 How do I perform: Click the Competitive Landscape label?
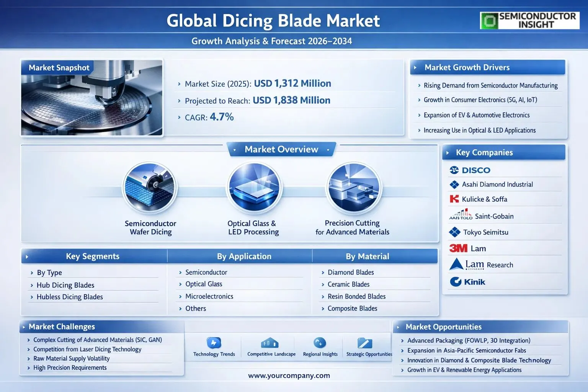point(271,354)
